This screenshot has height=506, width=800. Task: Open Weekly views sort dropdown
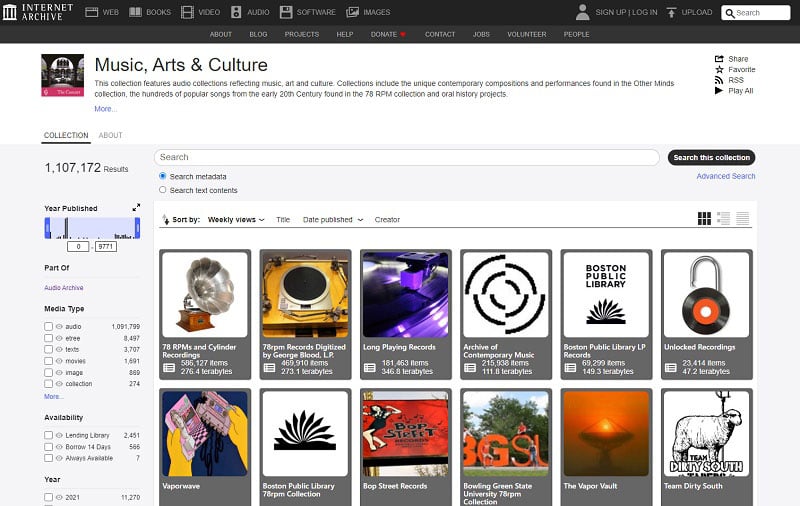(x=236, y=219)
